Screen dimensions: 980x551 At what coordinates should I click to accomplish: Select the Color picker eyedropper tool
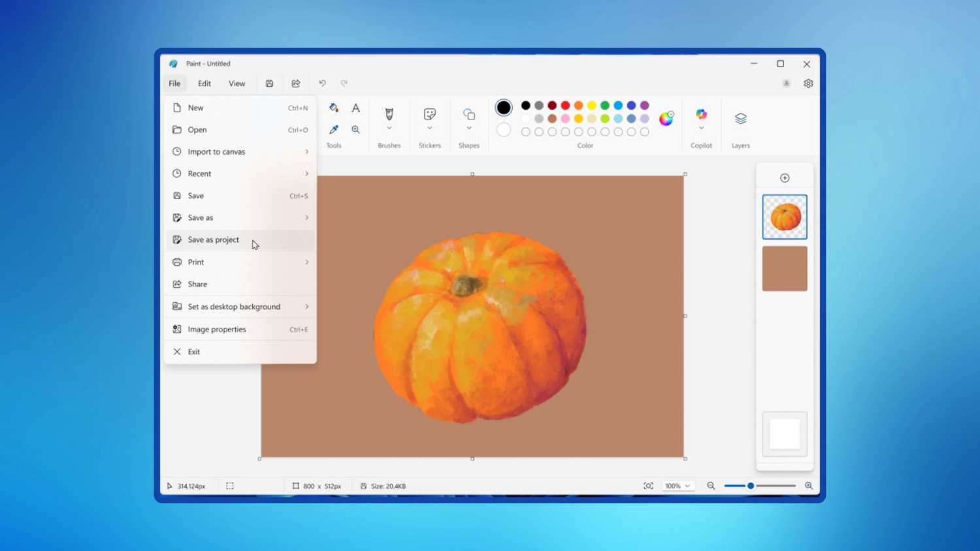[x=334, y=129]
